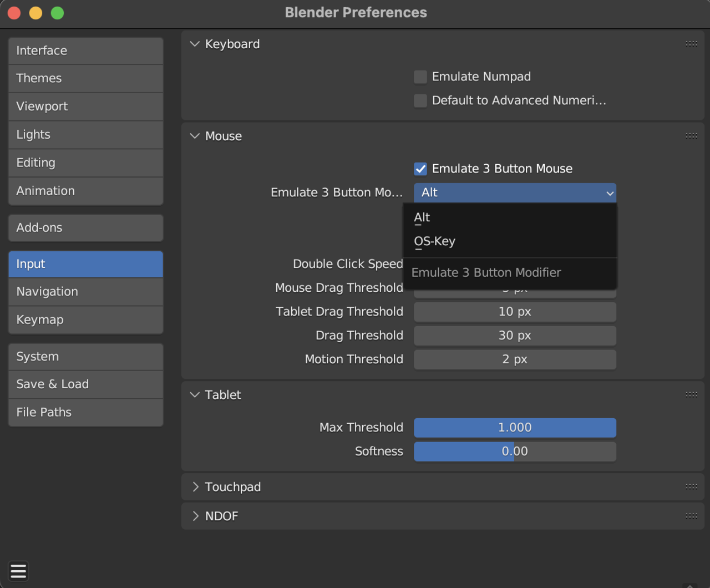Image resolution: width=710 pixels, height=588 pixels.
Task: Click the Keyboard panel drag grip icon
Action: click(x=691, y=44)
